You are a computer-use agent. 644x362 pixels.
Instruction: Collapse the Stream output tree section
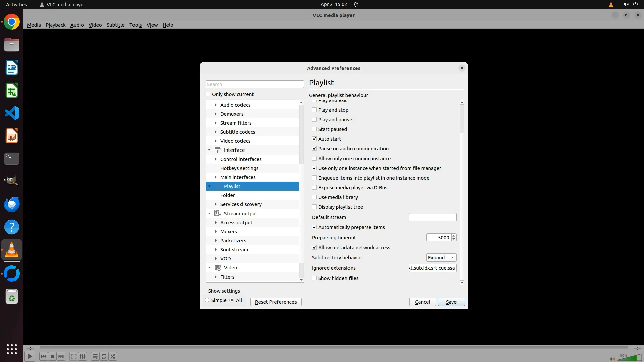pyautogui.click(x=209, y=214)
